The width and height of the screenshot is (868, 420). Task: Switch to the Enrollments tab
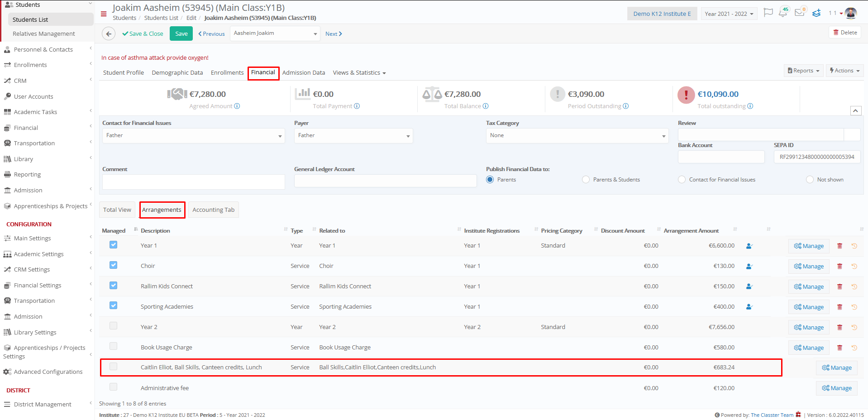(227, 73)
